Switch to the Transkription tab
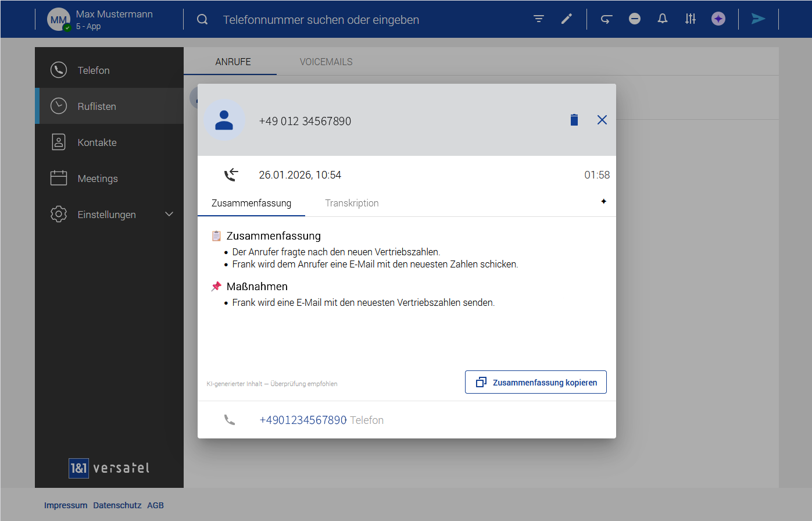Image resolution: width=812 pixels, height=521 pixels. pos(352,203)
